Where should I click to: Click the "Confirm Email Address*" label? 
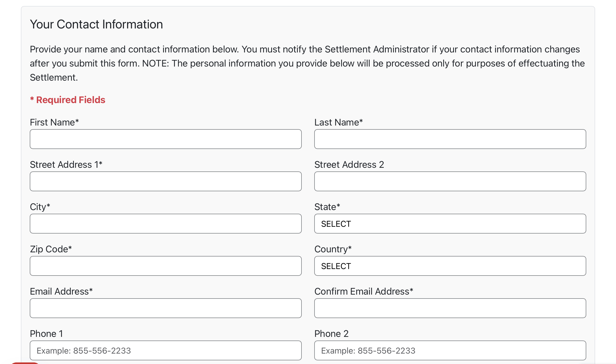point(364,291)
